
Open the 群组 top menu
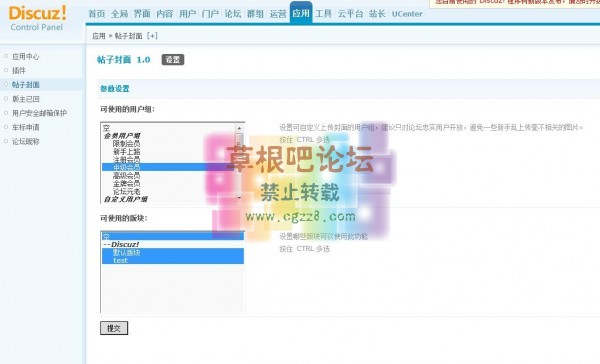(x=255, y=14)
